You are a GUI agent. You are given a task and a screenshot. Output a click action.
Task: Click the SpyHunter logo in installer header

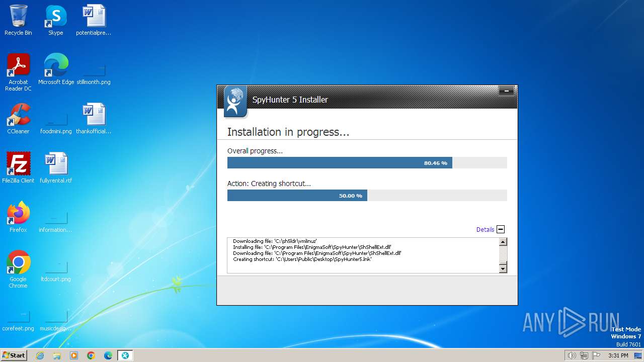click(x=235, y=102)
